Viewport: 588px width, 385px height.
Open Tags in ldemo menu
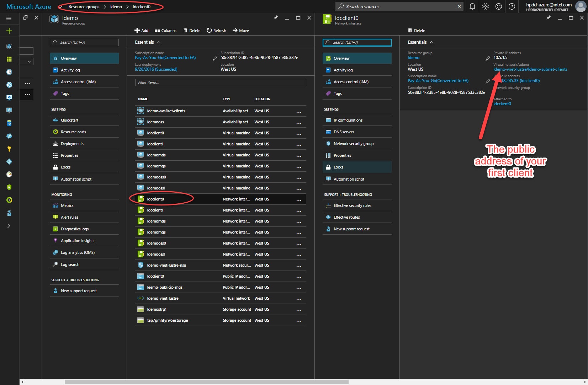[x=84, y=93]
